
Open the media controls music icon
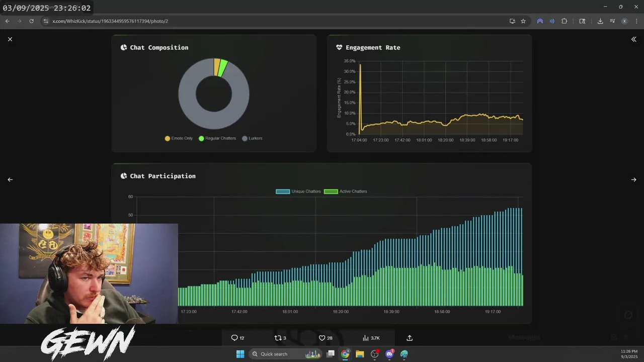click(x=612, y=21)
